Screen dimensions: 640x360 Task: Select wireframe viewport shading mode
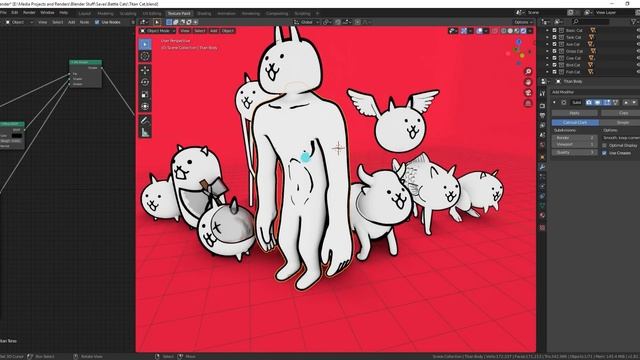(504, 31)
